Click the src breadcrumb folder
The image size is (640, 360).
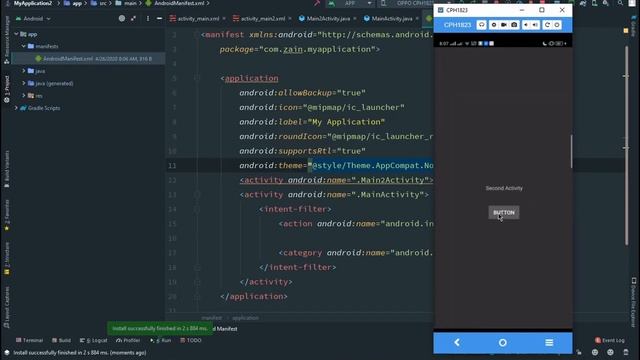click(99, 3)
